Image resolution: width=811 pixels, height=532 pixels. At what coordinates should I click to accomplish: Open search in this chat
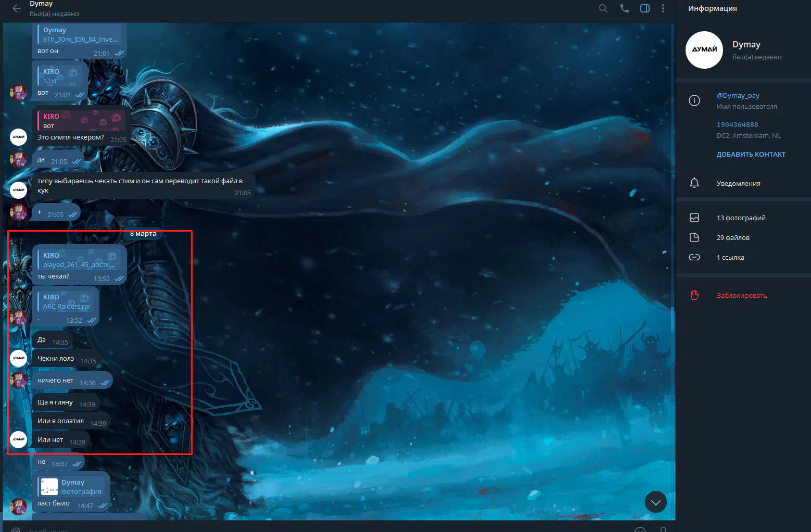coord(603,8)
